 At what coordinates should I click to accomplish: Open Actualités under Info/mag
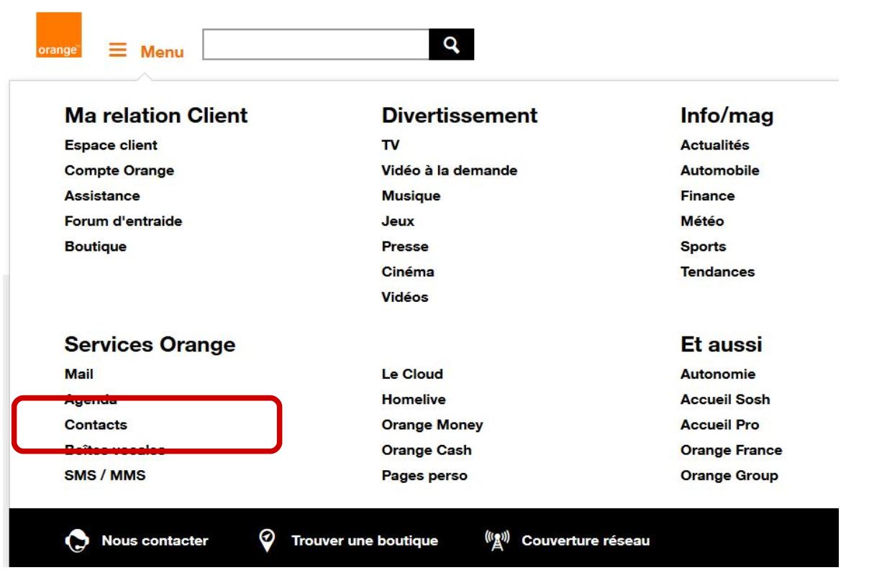coord(715,145)
